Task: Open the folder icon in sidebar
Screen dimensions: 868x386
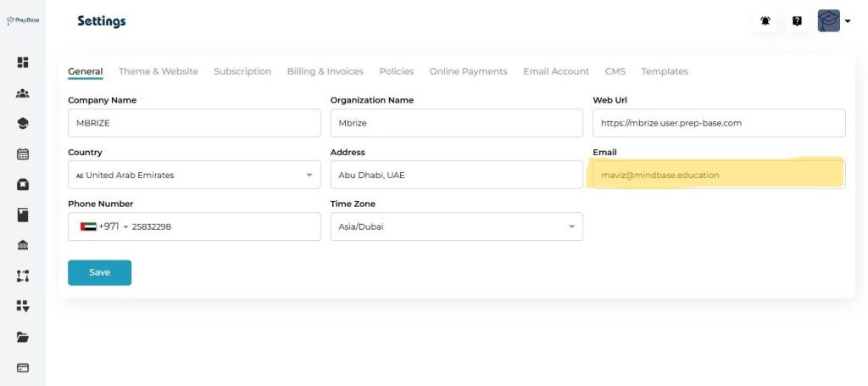Action: (x=23, y=337)
